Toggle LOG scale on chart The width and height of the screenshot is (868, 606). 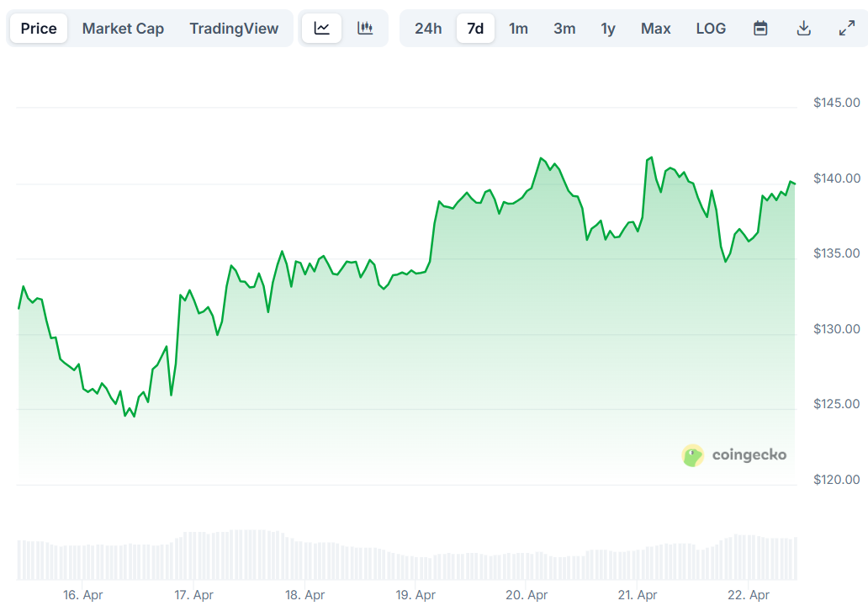[711, 29]
